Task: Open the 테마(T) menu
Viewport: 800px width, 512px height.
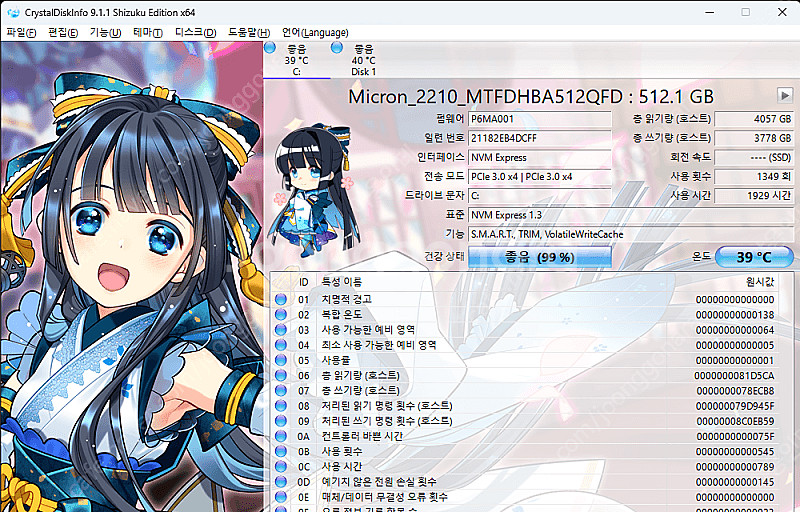Action: coord(147,33)
